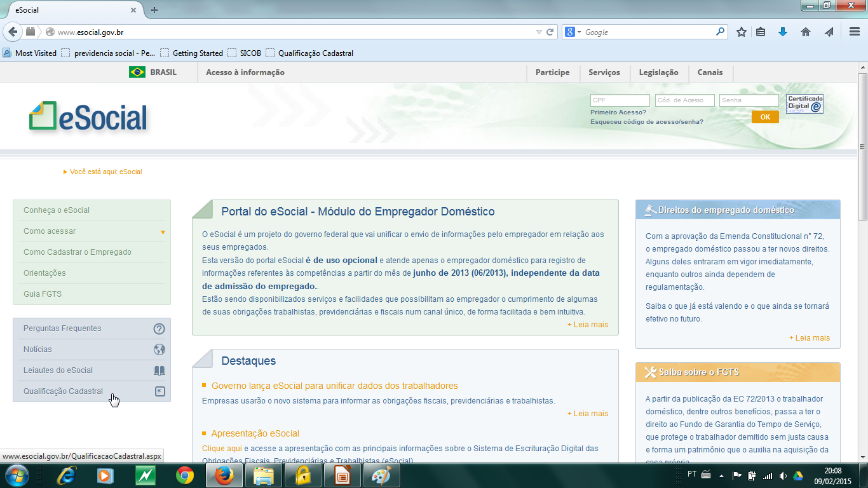Click the Cód. de Acesso input field
Screen dimensions: 868x488
(684, 100)
